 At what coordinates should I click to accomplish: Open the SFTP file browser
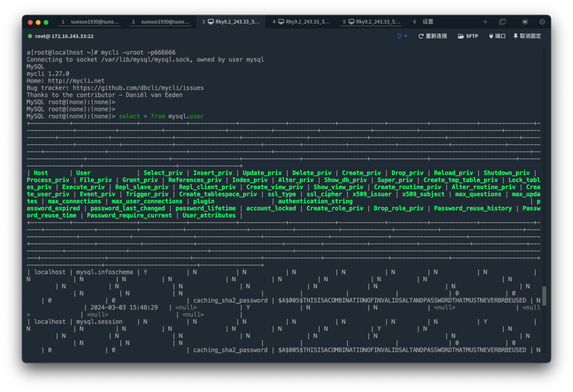pyautogui.click(x=468, y=36)
